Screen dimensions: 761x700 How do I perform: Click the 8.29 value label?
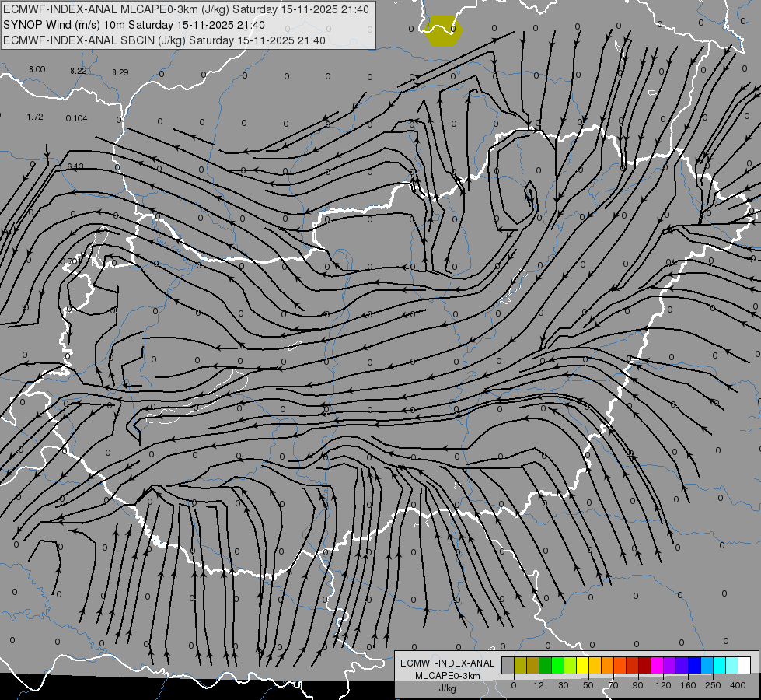coord(120,72)
